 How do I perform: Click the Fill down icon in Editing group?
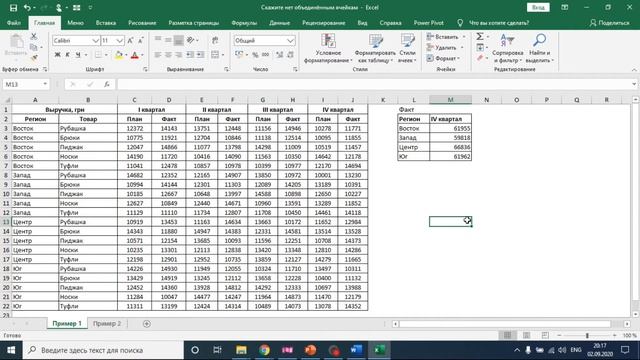[480, 48]
